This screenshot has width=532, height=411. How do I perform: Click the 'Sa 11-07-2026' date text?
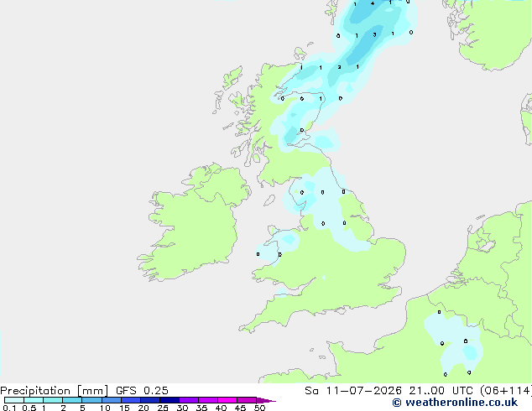coord(353,391)
